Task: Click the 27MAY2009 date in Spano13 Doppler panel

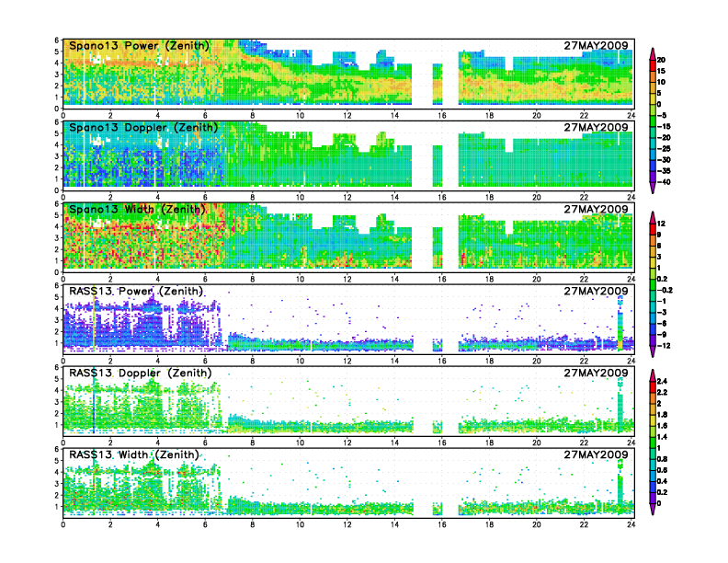Action: [597, 127]
